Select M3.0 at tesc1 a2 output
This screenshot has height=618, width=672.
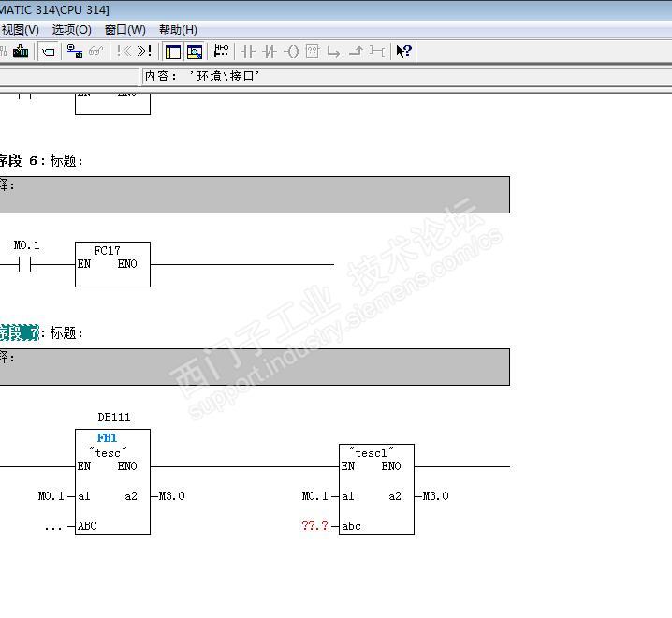tap(436, 496)
